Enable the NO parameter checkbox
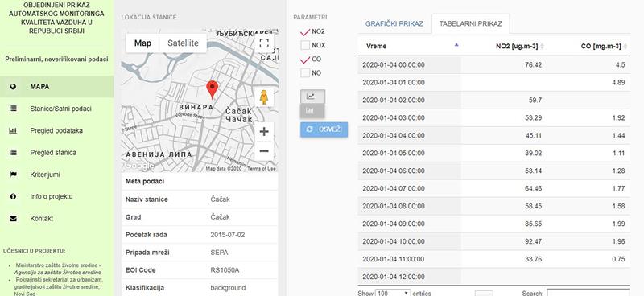This screenshot has width=644, height=296. (x=305, y=73)
